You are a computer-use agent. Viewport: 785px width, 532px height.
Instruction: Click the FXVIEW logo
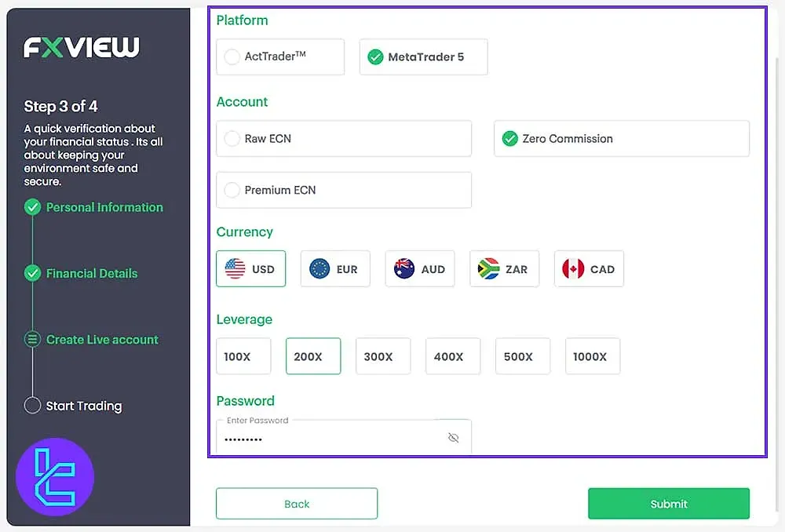pyautogui.click(x=81, y=48)
